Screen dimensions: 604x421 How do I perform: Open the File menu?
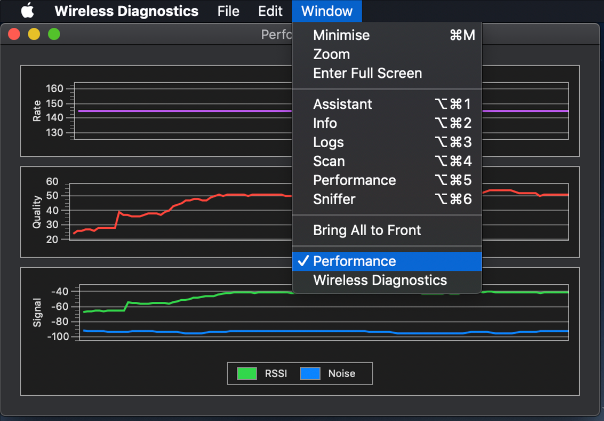coord(228,11)
